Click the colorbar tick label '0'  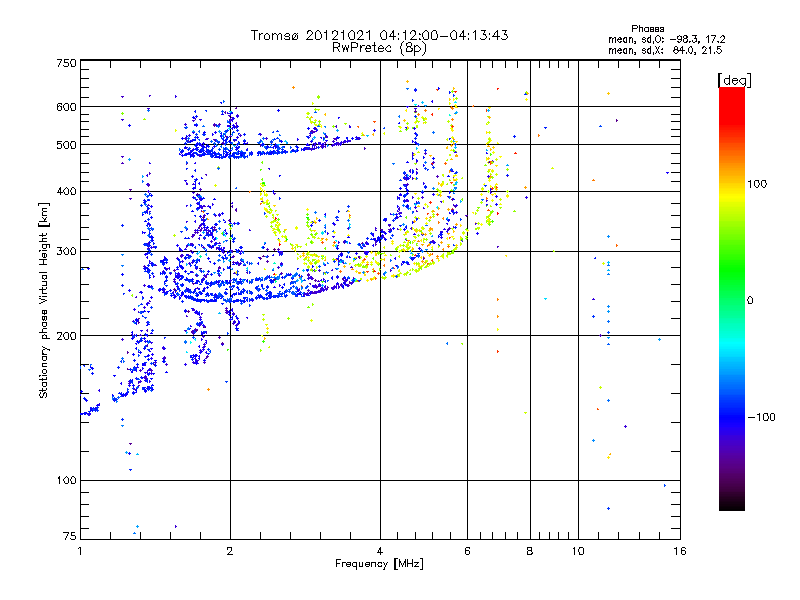(750, 300)
